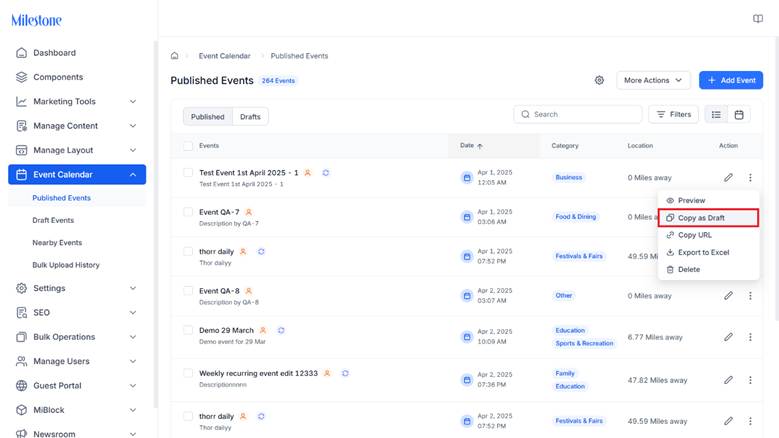Check Weekly recurring event edit 12333 row
Image resolution: width=779 pixels, height=438 pixels.
click(x=188, y=373)
